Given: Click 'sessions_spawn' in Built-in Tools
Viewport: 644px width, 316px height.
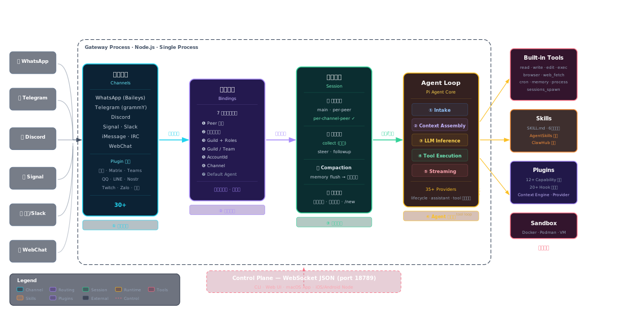Looking at the screenshot, I should pyautogui.click(x=544, y=89).
